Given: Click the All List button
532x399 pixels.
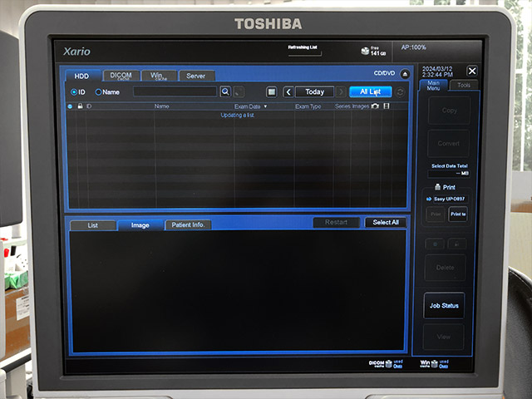Looking at the screenshot, I should pyautogui.click(x=370, y=91).
